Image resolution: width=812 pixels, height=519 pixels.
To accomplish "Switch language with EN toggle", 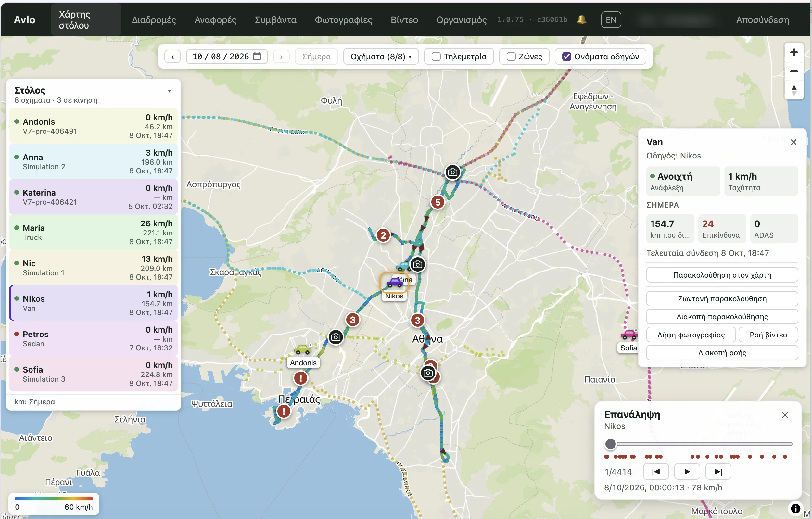I will point(611,19).
